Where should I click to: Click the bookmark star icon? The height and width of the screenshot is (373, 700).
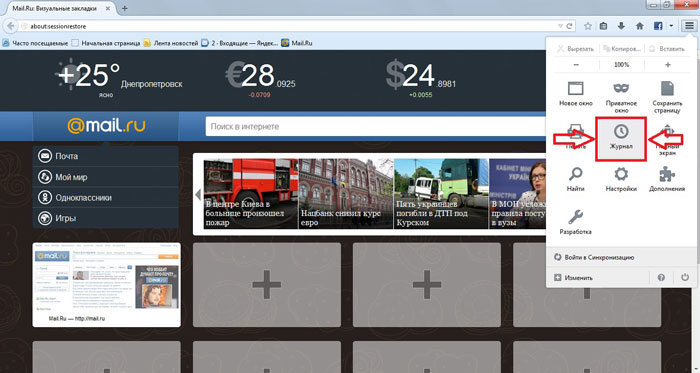588,26
